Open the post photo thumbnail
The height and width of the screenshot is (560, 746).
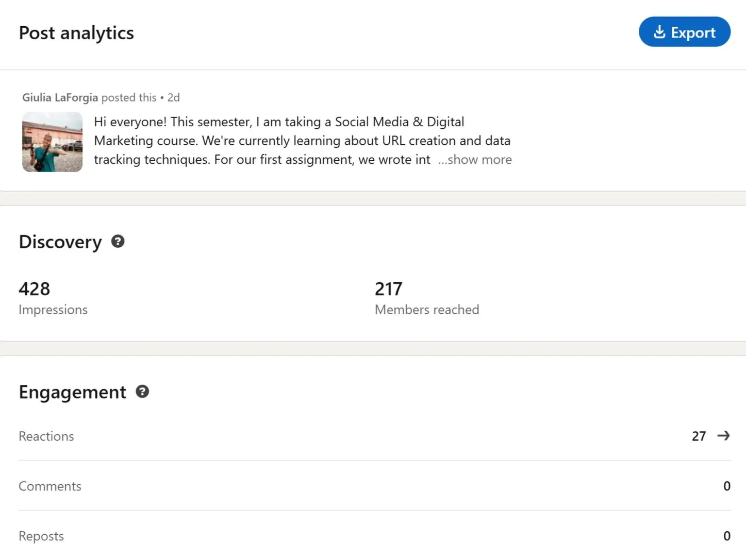tap(52, 142)
